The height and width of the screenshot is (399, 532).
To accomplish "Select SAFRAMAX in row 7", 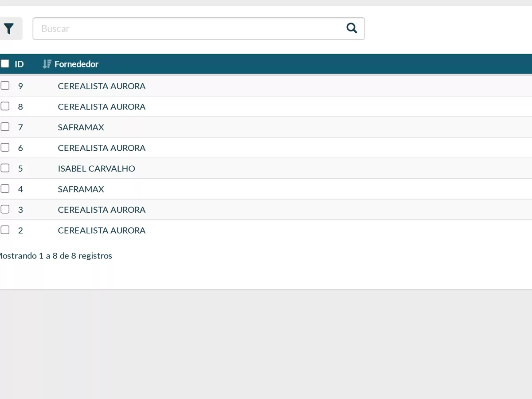I will 81,127.
